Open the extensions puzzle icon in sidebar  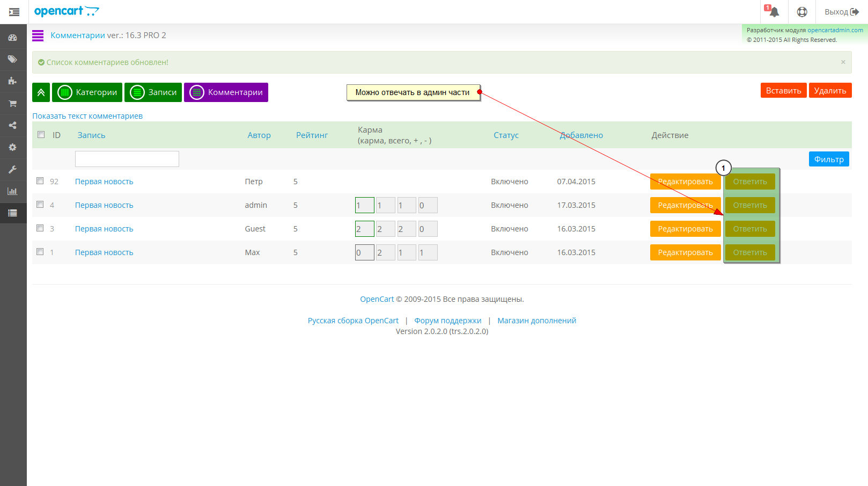12,81
